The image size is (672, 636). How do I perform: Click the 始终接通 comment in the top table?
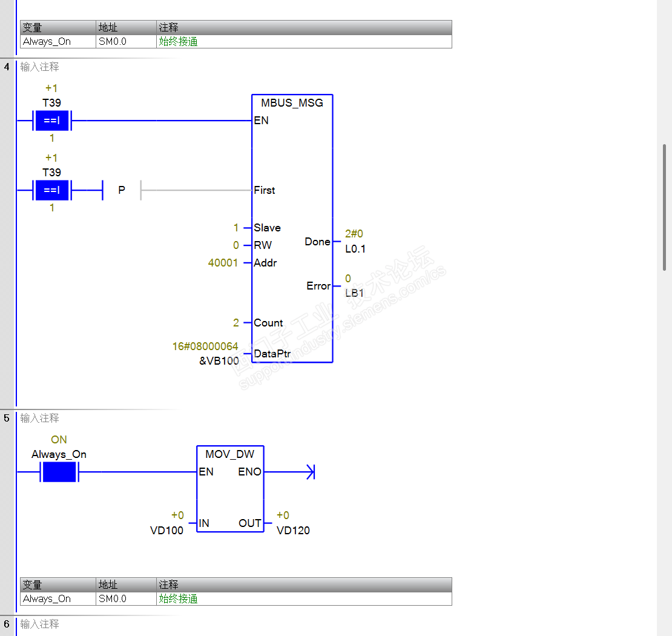[178, 42]
